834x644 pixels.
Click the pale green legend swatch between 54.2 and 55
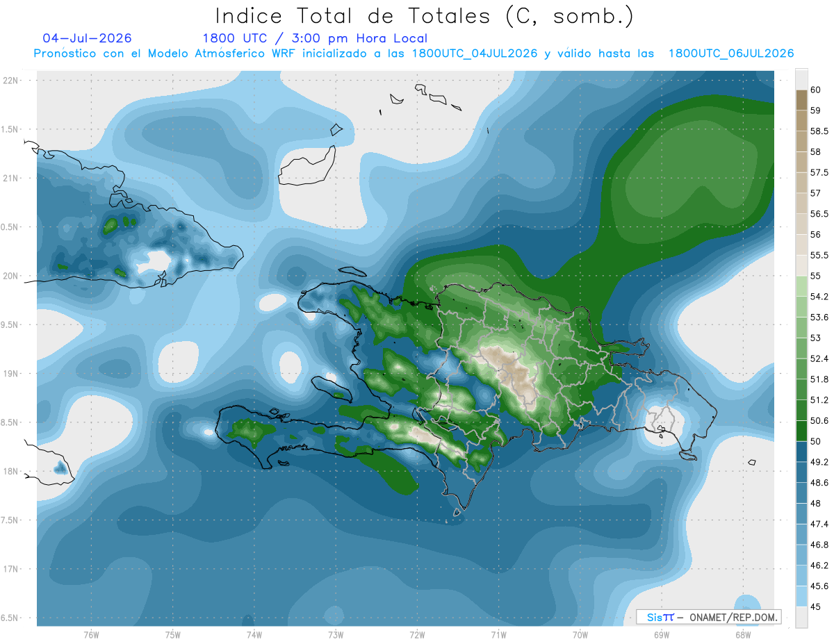pyautogui.click(x=801, y=287)
